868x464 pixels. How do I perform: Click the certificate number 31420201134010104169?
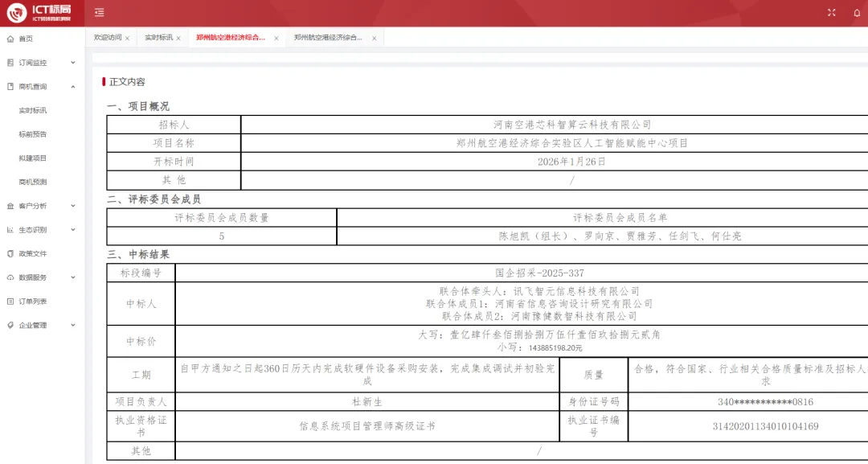click(766, 426)
